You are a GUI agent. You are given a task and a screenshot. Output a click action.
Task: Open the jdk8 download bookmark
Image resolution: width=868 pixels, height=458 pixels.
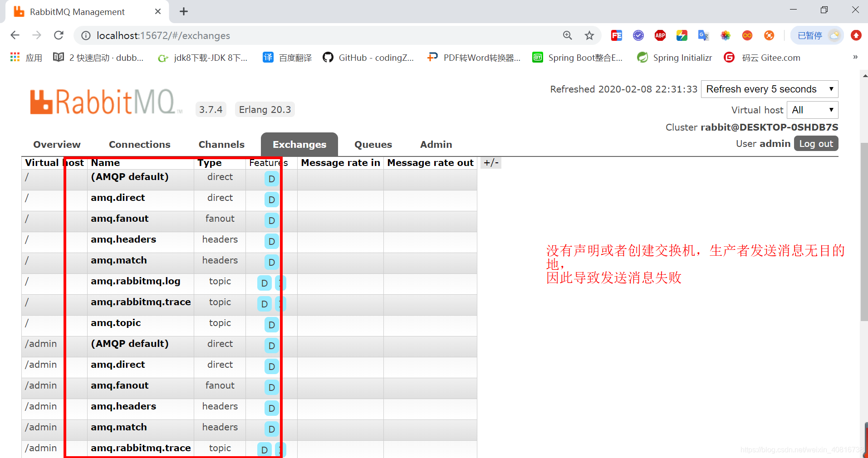pos(202,58)
